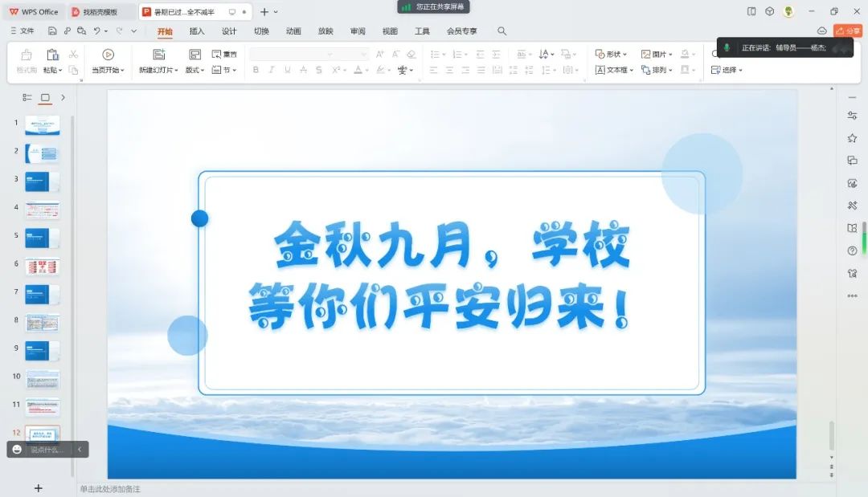This screenshot has height=497, width=868.
Task: Click the increase font size A+ icon
Action: (x=379, y=54)
